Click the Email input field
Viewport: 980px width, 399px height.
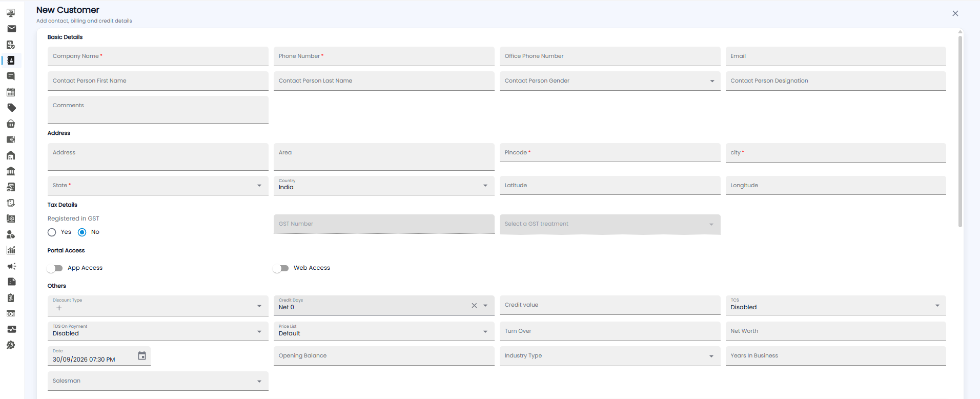coord(836,56)
